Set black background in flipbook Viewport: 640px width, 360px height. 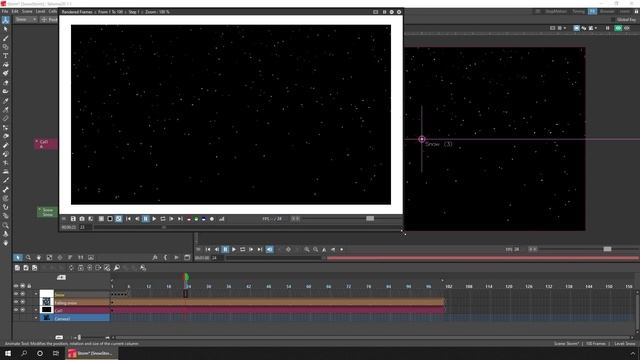coord(110,219)
